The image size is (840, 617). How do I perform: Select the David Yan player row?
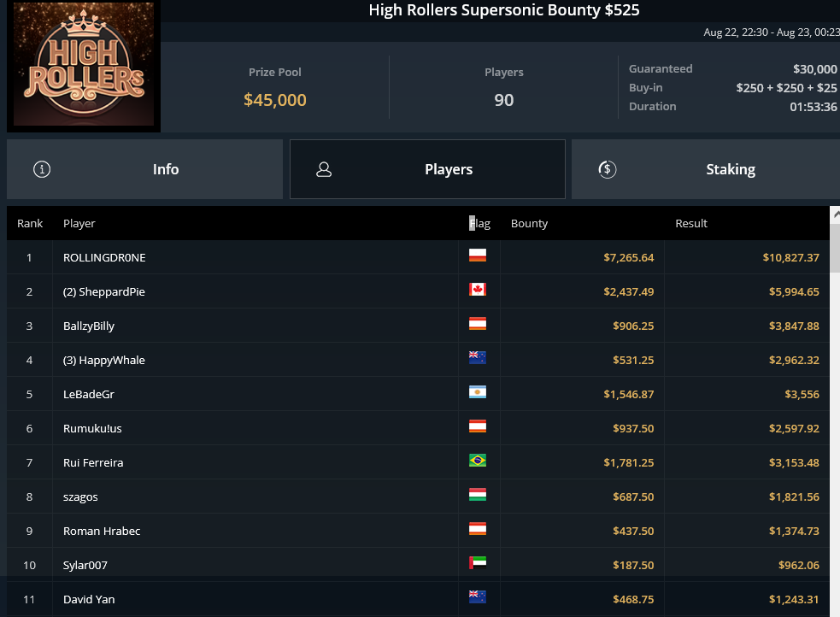[x=418, y=599]
